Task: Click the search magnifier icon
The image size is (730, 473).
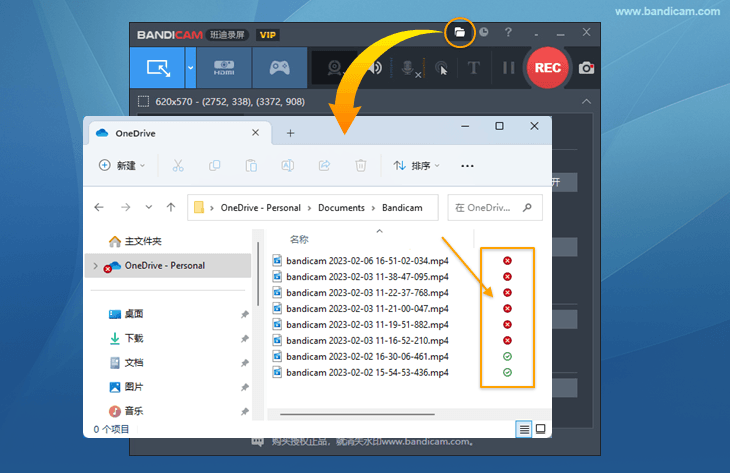Action: [527, 207]
